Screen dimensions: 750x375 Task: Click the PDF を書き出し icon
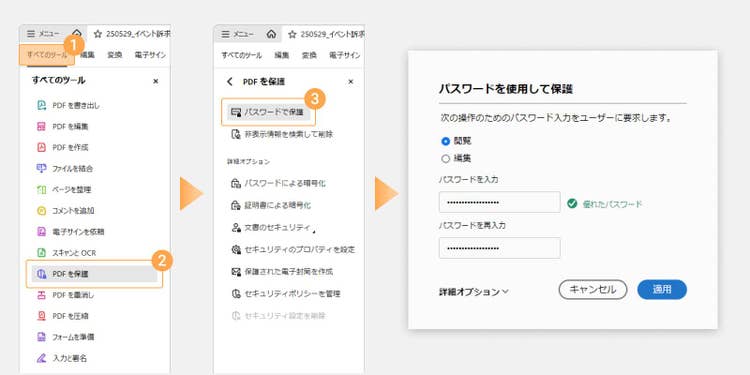coord(42,105)
